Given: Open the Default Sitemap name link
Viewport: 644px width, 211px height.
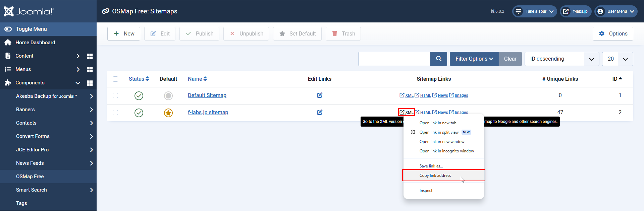Looking at the screenshot, I should pos(207,95).
